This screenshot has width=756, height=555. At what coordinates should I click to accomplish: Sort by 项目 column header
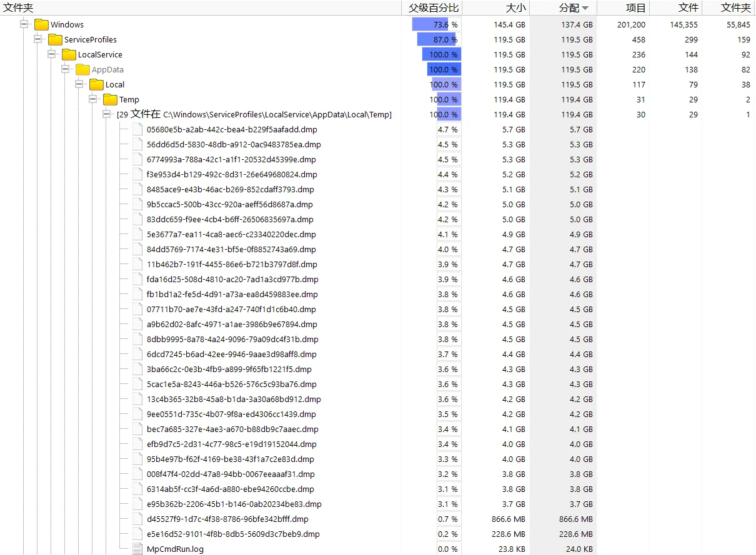click(x=624, y=7)
